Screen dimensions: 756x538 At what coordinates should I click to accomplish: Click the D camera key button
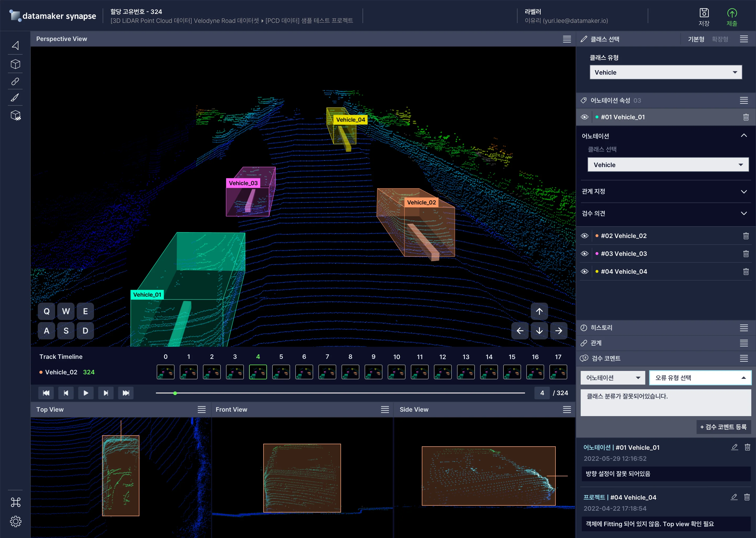[85, 331]
